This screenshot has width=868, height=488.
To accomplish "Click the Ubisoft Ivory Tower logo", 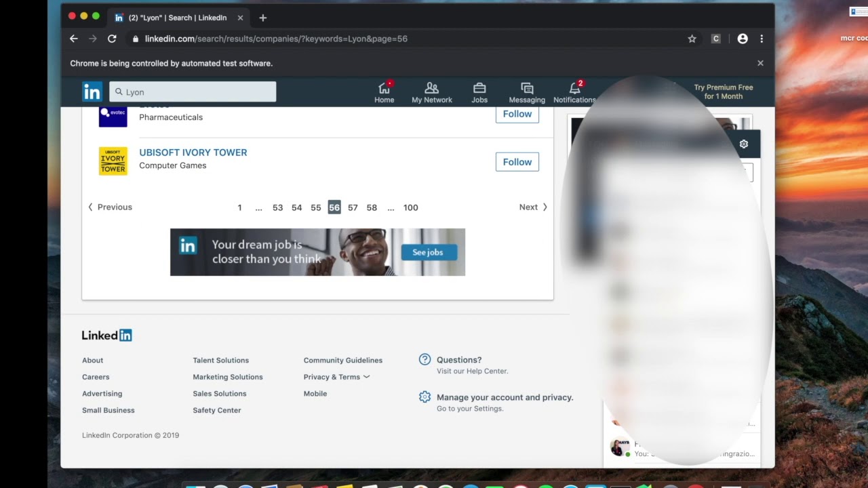I will tap(113, 161).
